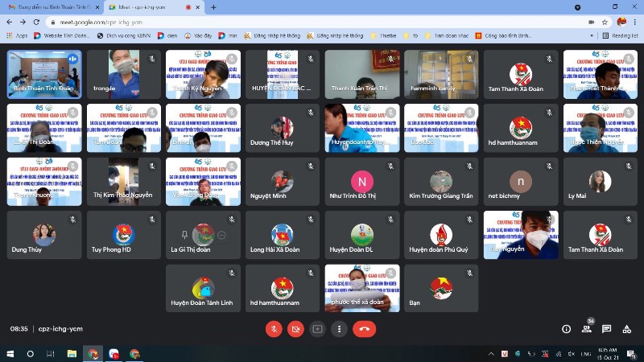Open more options three-dot menu

[x=338, y=329]
